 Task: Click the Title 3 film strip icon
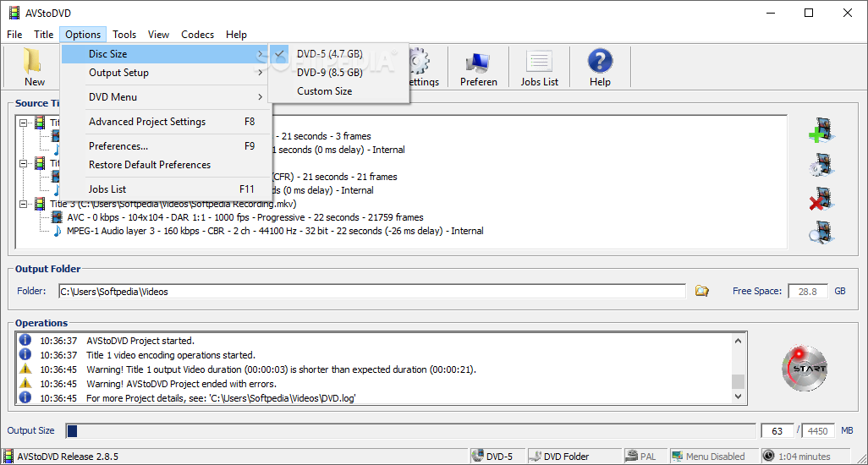40,204
